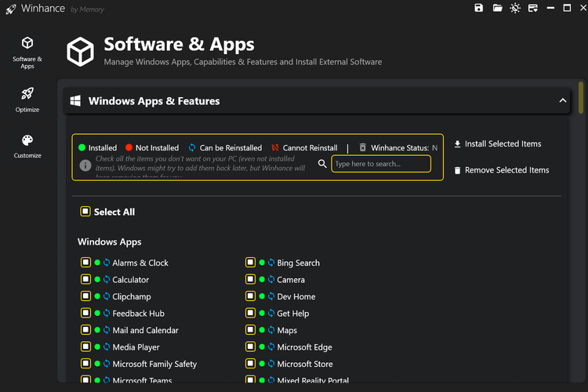Click the reinstall icon beside Microsoft Store
The image size is (588, 392).
pyautogui.click(x=271, y=364)
